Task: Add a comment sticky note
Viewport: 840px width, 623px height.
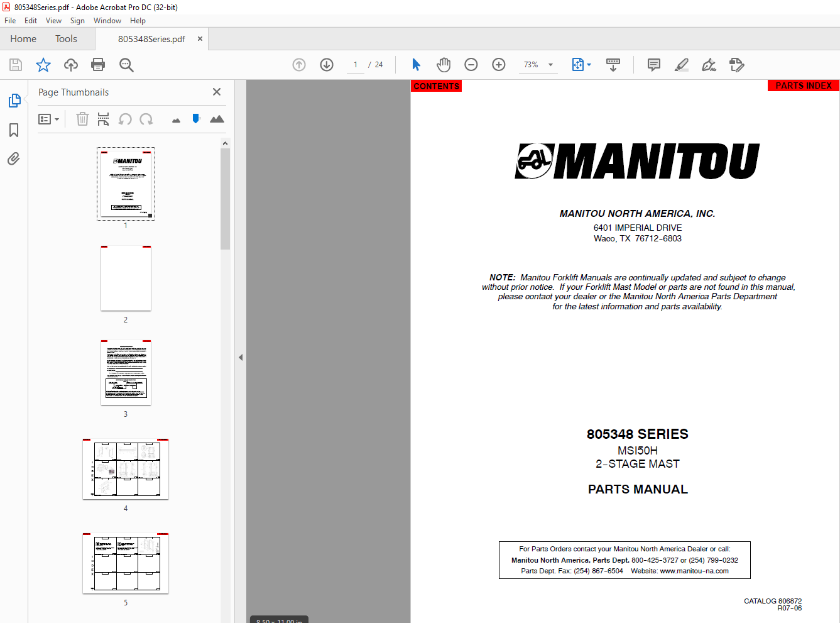Action: 654,65
